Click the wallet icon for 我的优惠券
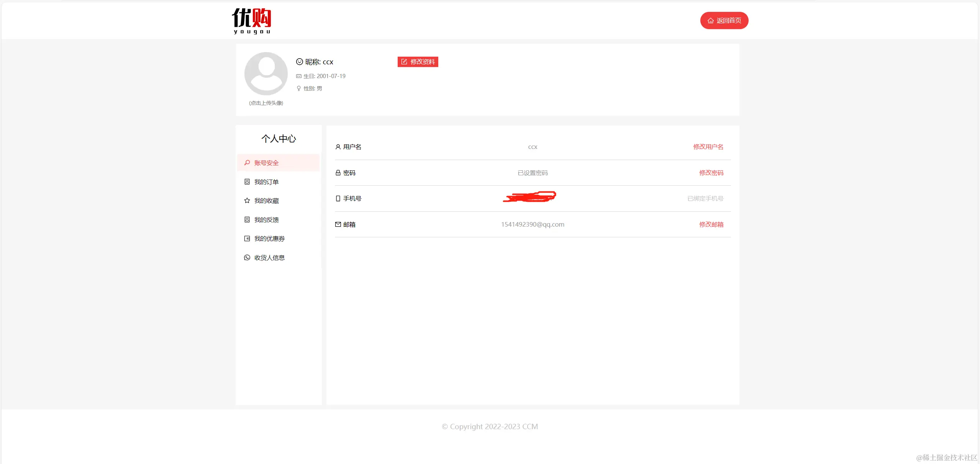Screen dimensions: 980x464 pyautogui.click(x=247, y=239)
